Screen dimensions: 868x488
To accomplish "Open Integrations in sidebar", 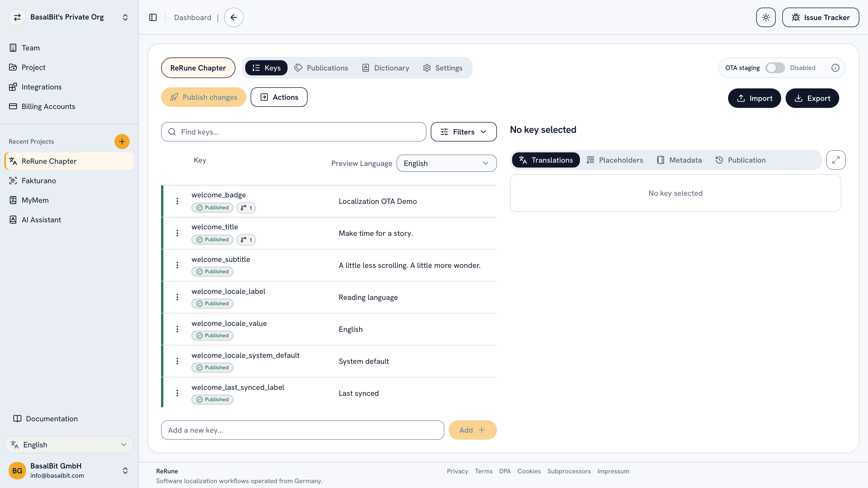I will [69, 87].
